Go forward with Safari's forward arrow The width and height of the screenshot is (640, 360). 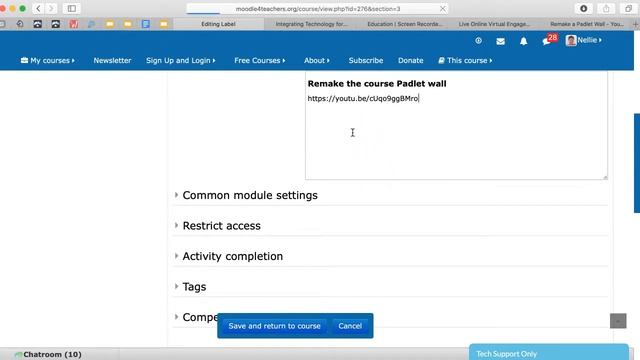51,8
